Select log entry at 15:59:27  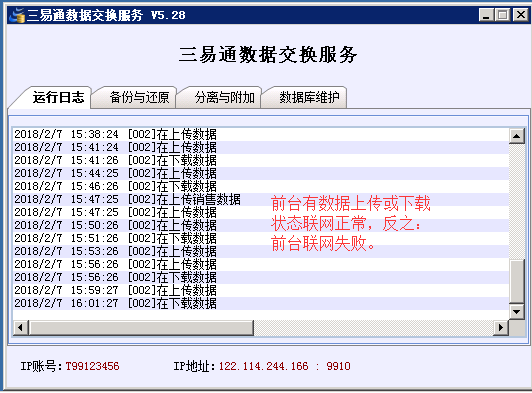(261, 290)
